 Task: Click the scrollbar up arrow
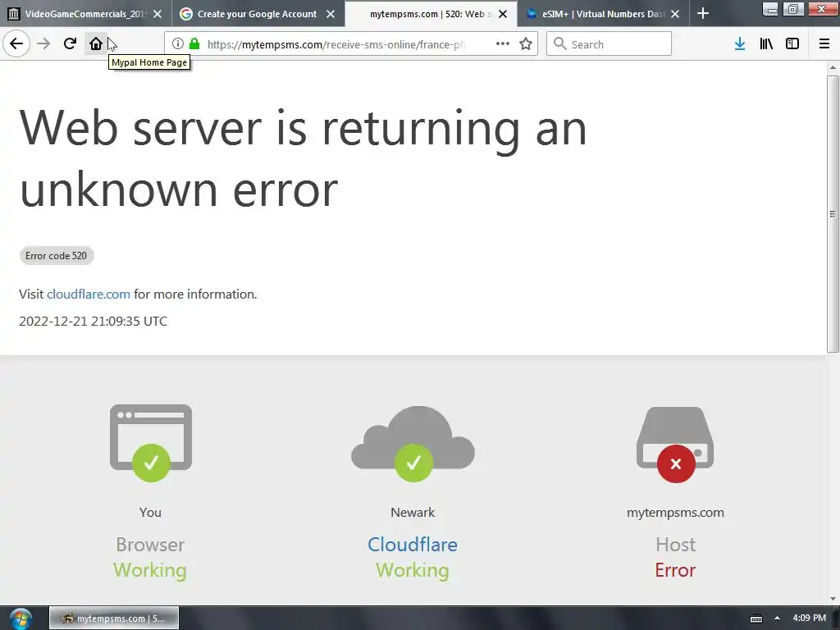pos(833,67)
